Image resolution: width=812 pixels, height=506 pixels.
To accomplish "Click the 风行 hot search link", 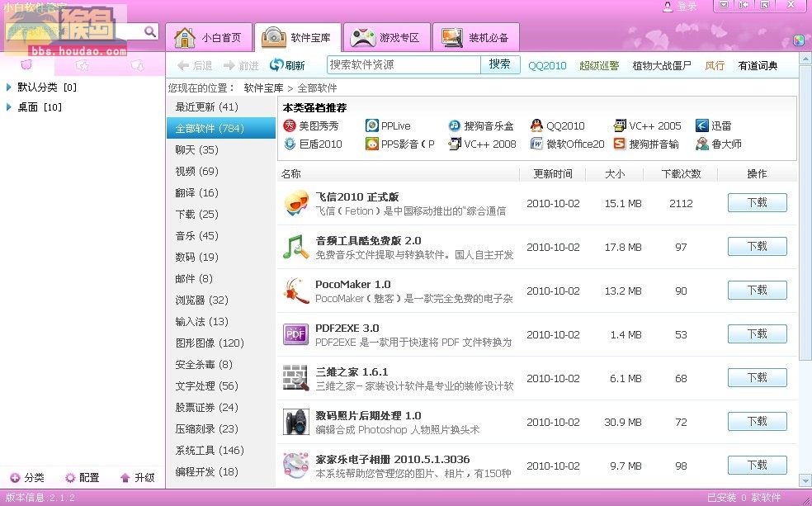I will click(x=715, y=65).
